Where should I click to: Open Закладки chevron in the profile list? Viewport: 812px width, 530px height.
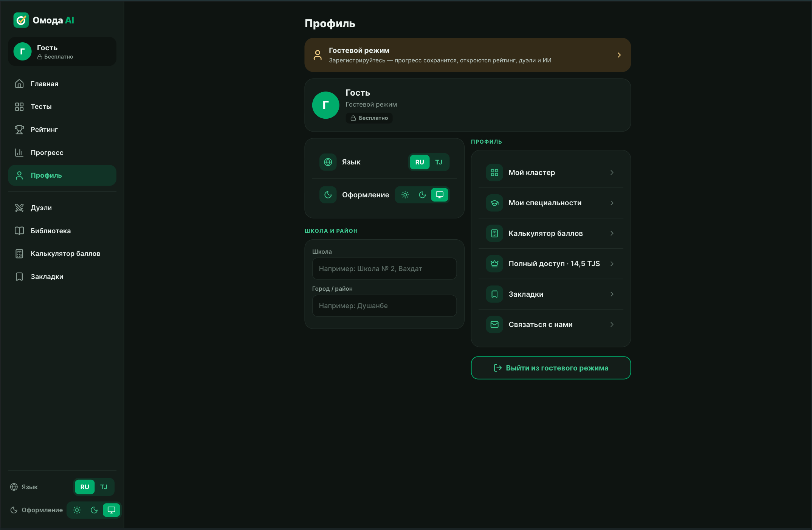[x=612, y=294]
